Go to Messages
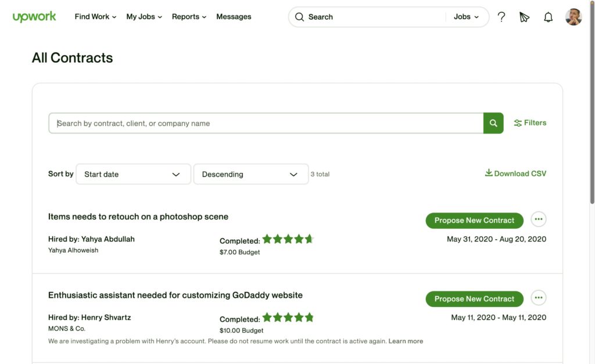The image size is (595, 364). tap(234, 17)
